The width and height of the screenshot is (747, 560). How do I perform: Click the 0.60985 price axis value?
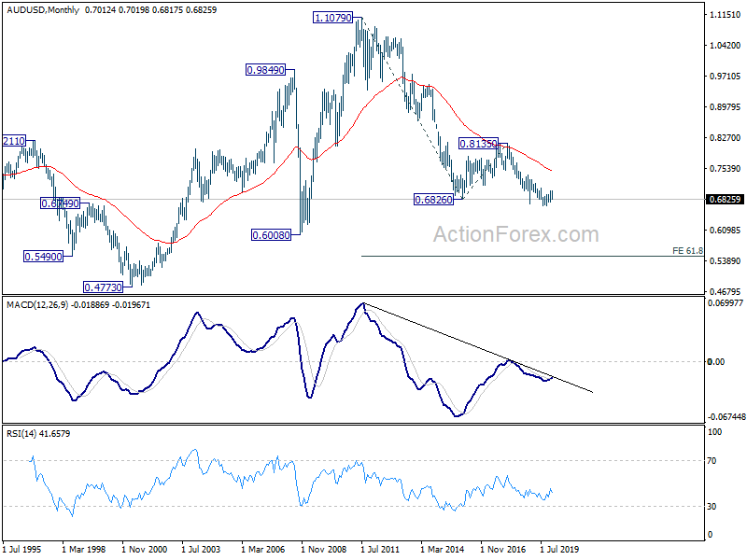coord(726,230)
